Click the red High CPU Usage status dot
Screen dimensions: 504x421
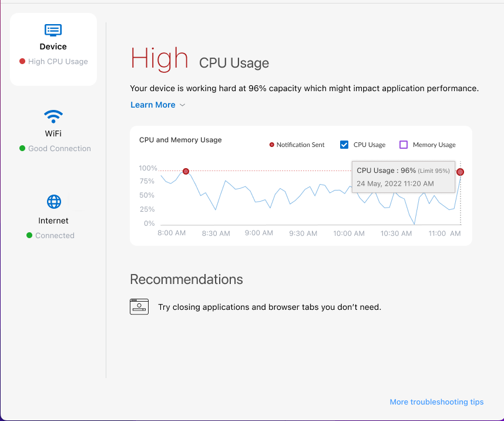(x=22, y=61)
